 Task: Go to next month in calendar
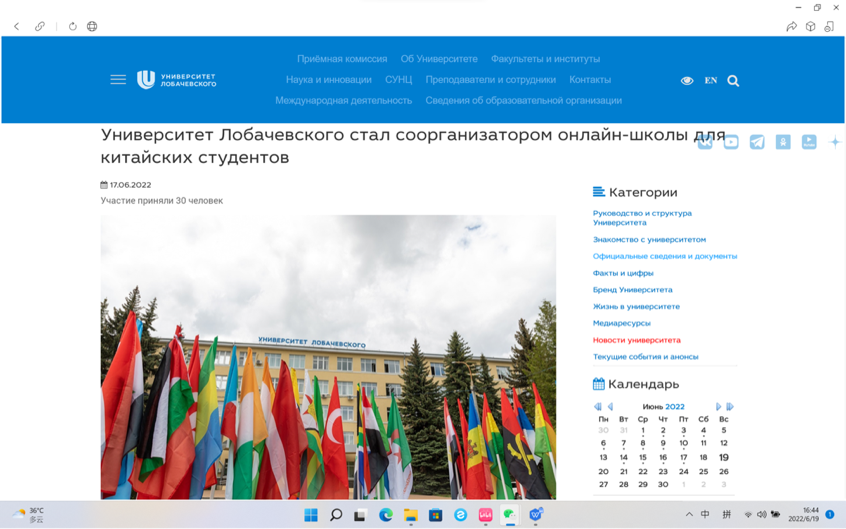pos(718,407)
